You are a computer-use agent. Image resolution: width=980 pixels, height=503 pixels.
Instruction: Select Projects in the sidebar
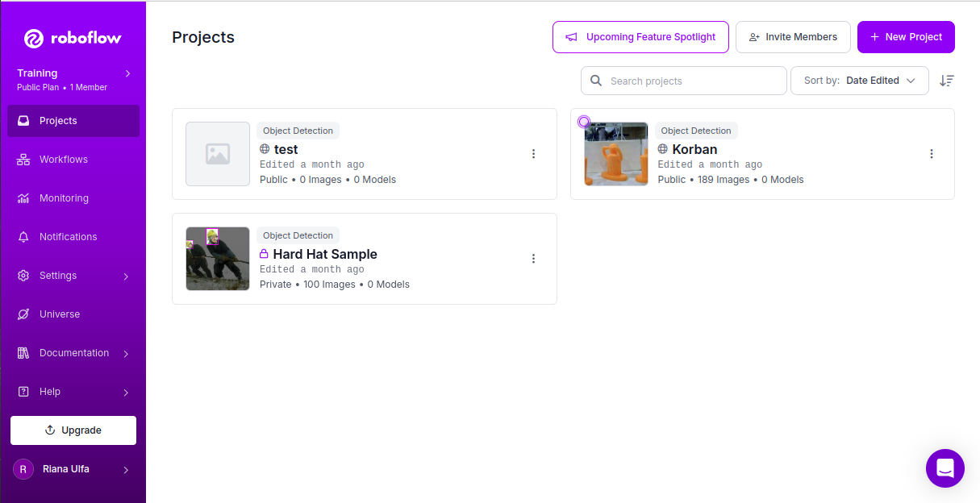point(58,121)
